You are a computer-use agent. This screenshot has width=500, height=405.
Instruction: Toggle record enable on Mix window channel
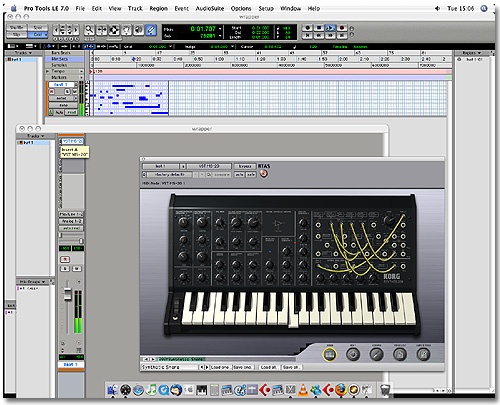(x=65, y=259)
